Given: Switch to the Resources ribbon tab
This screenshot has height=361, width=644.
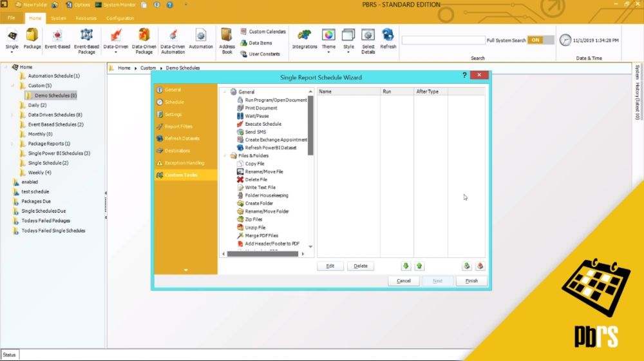Looking at the screenshot, I should 86,18.
